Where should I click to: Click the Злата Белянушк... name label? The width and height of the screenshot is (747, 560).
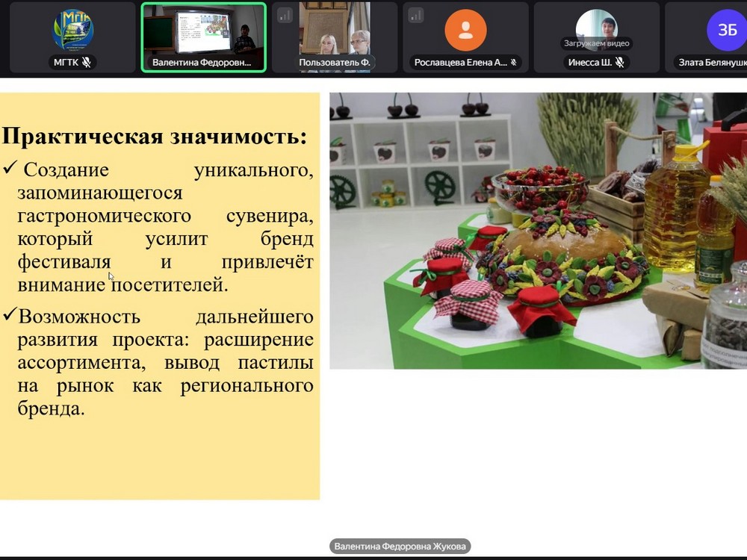pos(712,63)
